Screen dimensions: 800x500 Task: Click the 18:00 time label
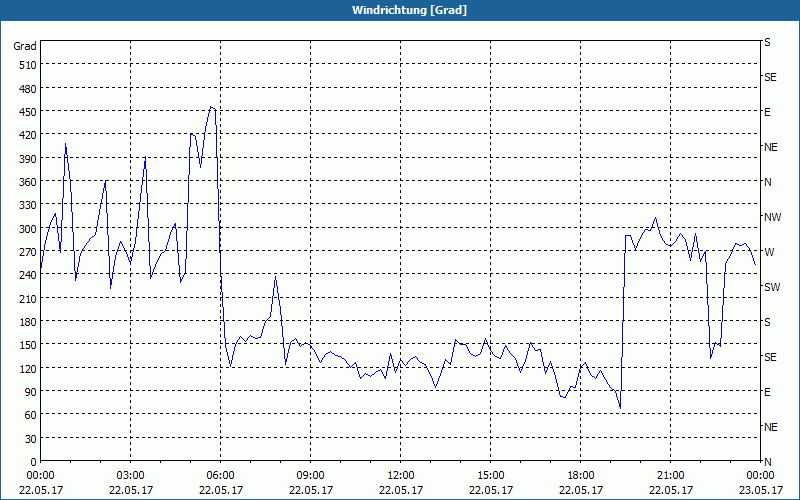581,476
